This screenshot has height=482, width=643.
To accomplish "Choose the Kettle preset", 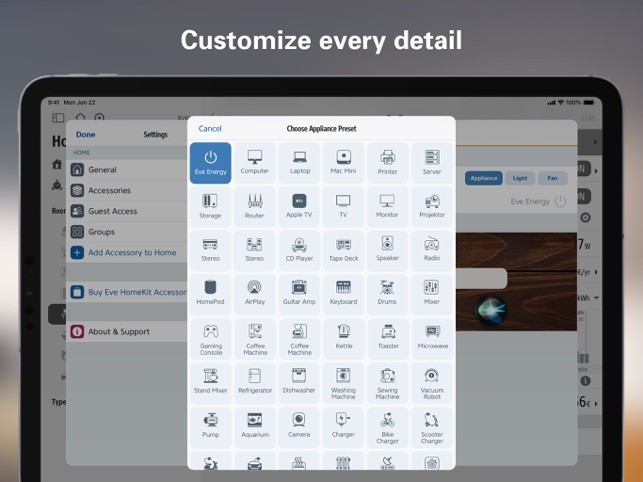I will pyautogui.click(x=343, y=339).
